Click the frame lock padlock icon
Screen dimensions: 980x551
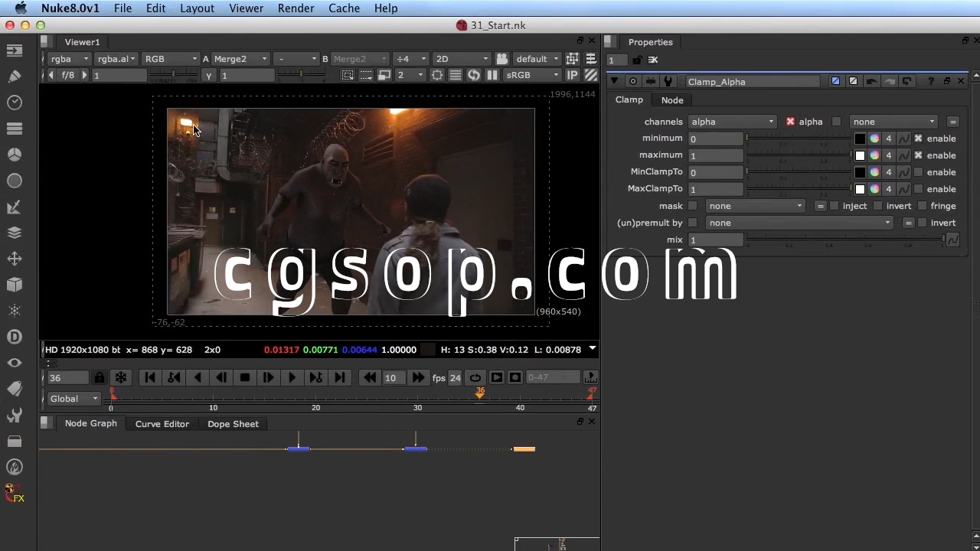tap(99, 377)
